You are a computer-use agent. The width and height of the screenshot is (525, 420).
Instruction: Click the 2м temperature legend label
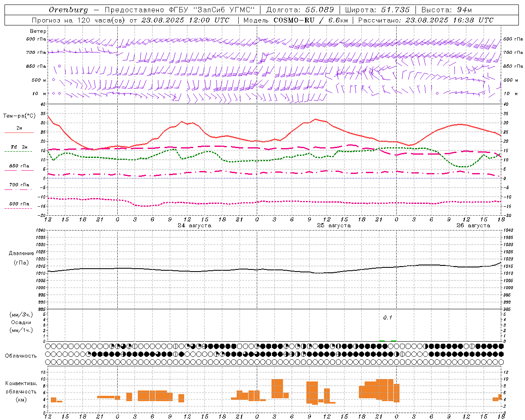tap(19, 128)
